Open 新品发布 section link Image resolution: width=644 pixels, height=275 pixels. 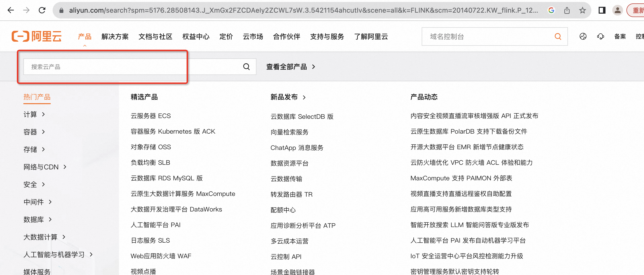(x=288, y=97)
